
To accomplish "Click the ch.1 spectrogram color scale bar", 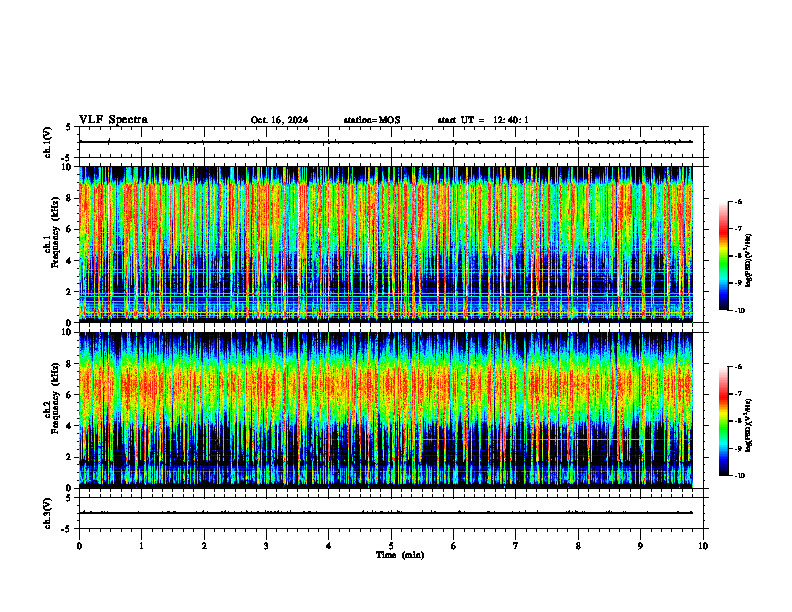I will click(723, 256).
